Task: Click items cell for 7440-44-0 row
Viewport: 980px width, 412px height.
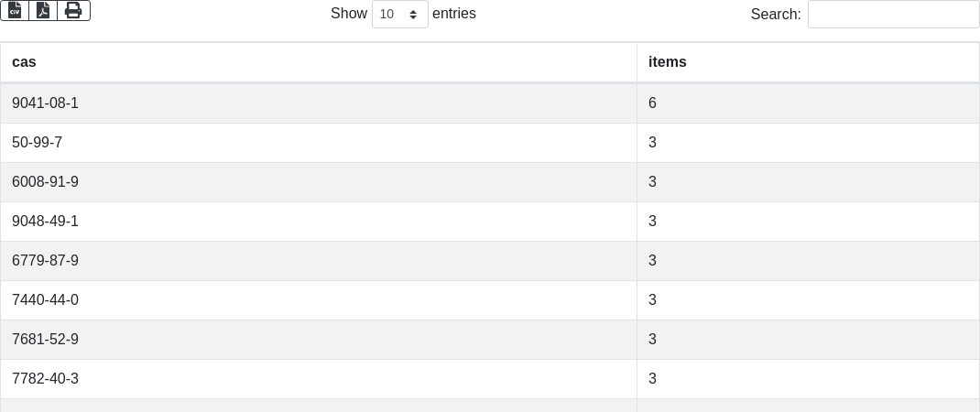Action: click(808, 300)
